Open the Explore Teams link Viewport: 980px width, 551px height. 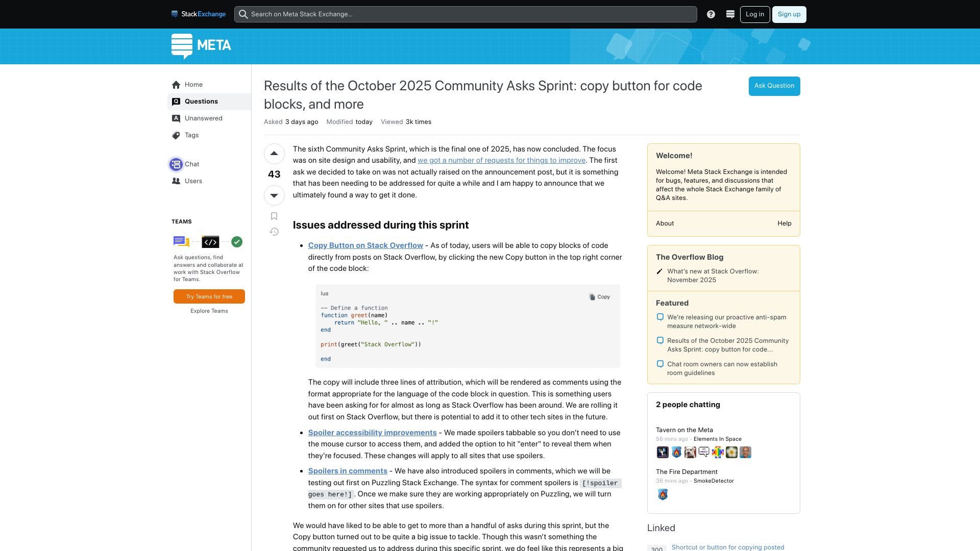209,311
